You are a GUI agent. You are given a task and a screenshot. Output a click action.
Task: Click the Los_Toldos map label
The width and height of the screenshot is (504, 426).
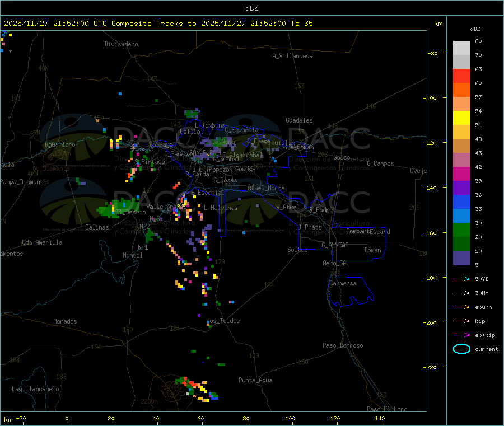[x=223, y=321]
